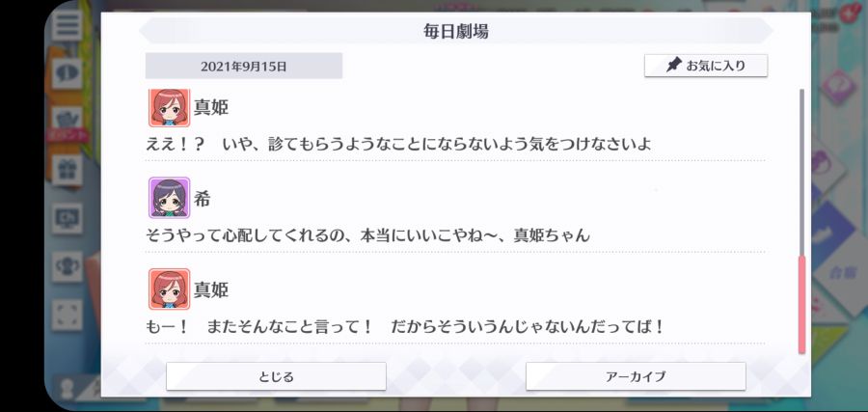
Task: Open the monitor screen icon in sidebar
Action: point(67,218)
